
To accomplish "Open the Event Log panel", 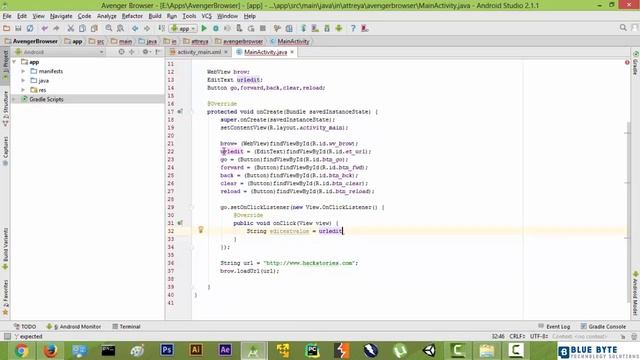I will [554, 327].
